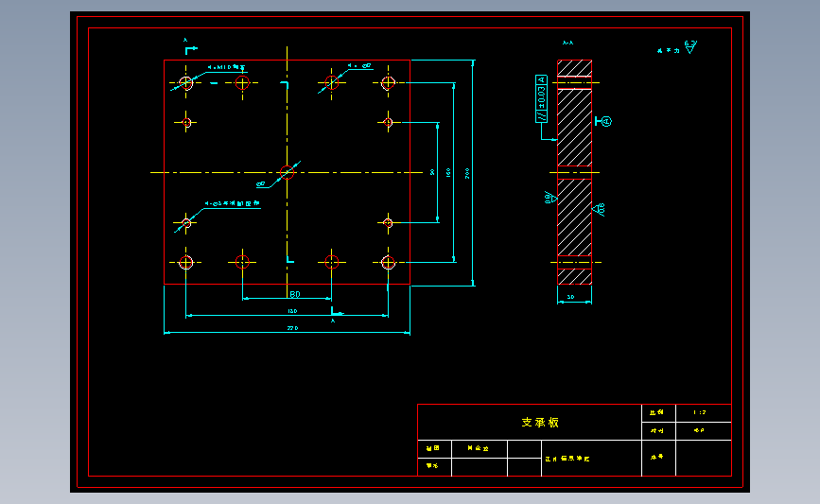Select the 4×M10 hole callout text

click(226, 67)
